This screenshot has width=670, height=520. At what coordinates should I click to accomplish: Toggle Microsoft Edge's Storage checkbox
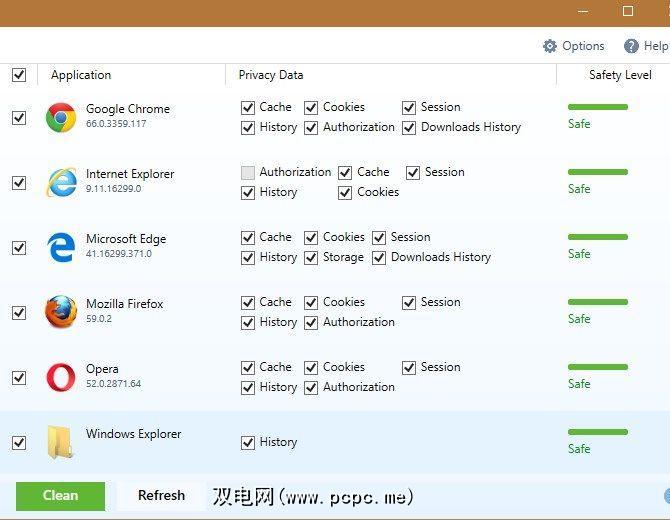click(311, 257)
